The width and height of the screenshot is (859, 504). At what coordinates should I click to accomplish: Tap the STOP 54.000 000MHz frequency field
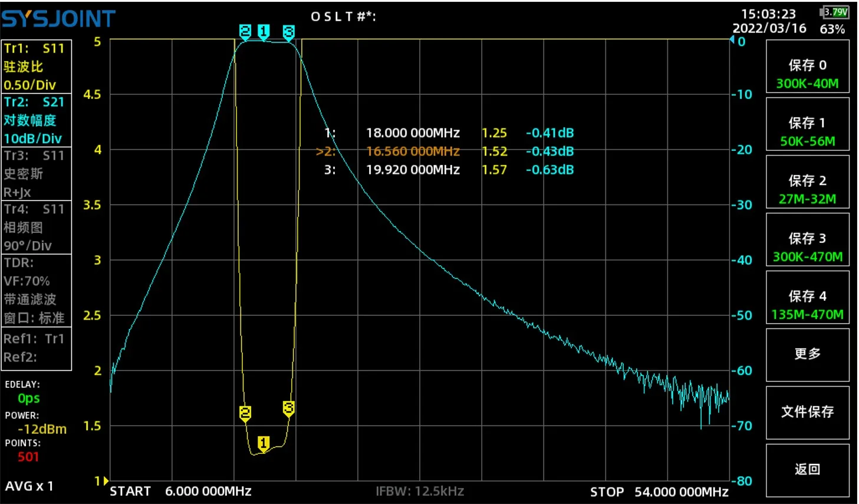[x=659, y=492]
